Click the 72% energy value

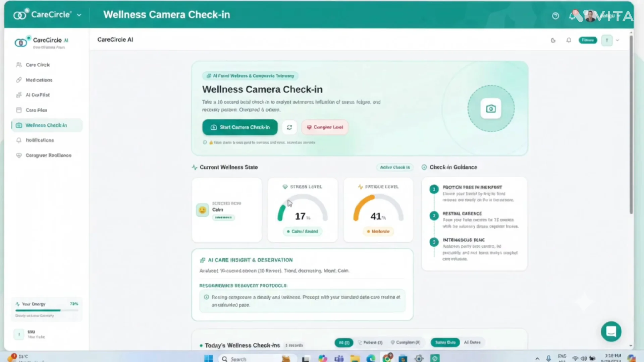click(74, 304)
